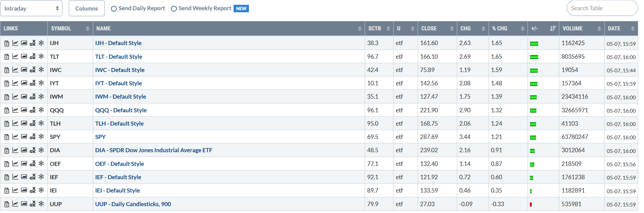
Task: Enable the Send Daily Report option
Action: [138, 9]
